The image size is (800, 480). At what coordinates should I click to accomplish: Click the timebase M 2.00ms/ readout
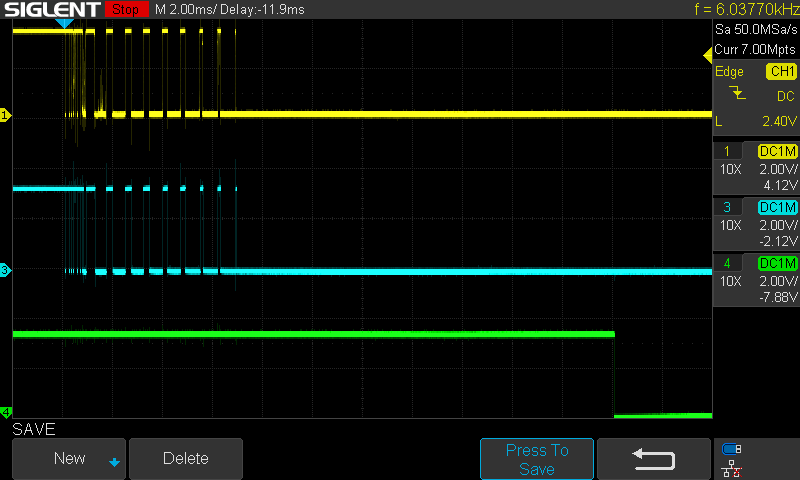(x=186, y=10)
